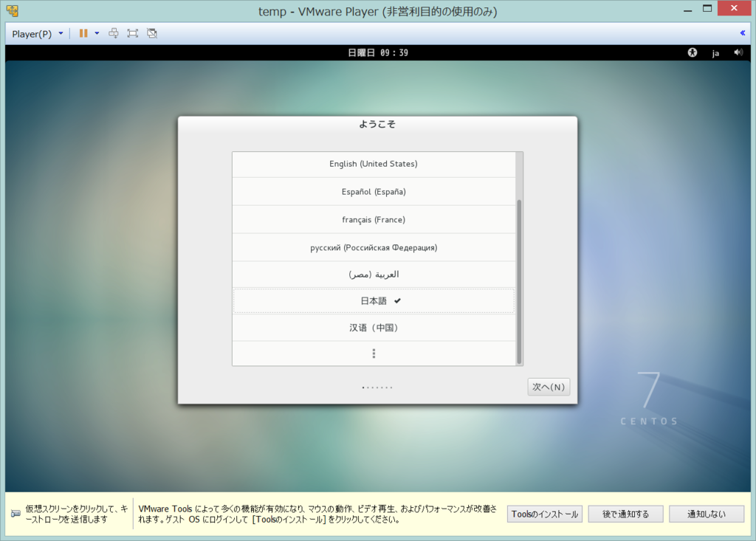Screen dimensions: 756x541
Task: Minimize the VMware Player window
Action: tap(688, 10)
